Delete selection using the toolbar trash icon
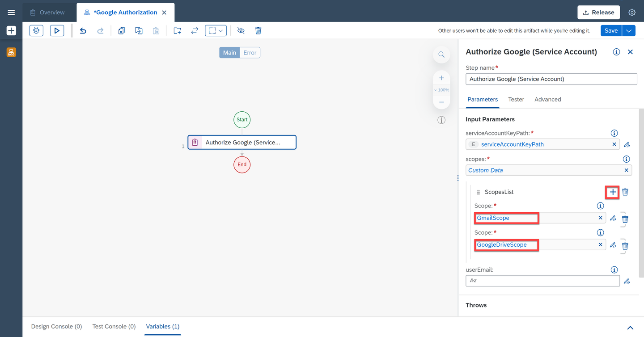Screen dimensions: 644x337 (258, 30)
